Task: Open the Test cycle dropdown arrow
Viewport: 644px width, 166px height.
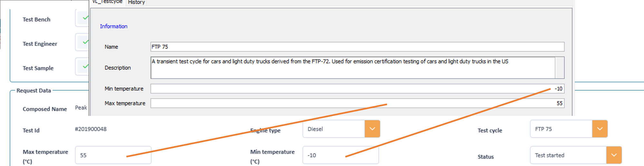Action: click(x=600, y=129)
